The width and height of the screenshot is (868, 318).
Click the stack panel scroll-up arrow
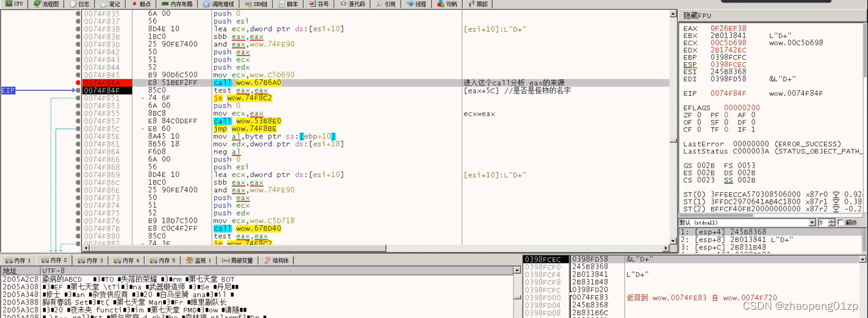[x=864, y=259]
